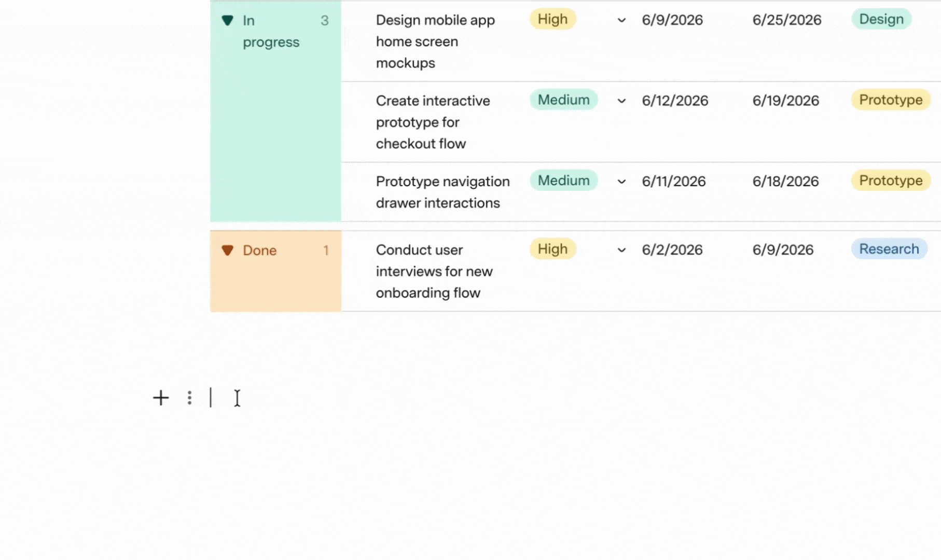Open priority dropdown for Conduct user interviews row

(x=621, y=250)
